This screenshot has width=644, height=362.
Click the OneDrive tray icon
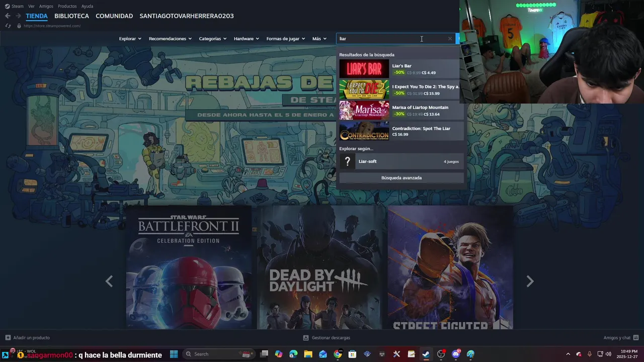(579, 354)
